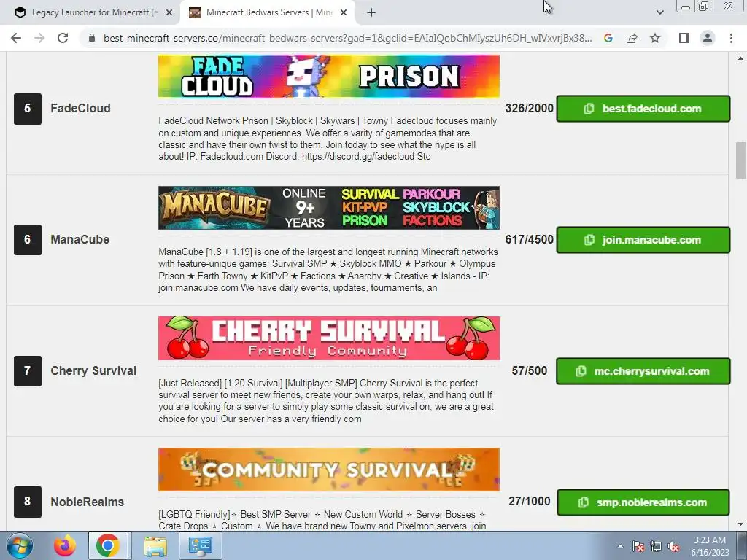The height and width of the screenshot is (560, 747).
Task: Share this page with the share icon
Action: click(x=632, y=38)
